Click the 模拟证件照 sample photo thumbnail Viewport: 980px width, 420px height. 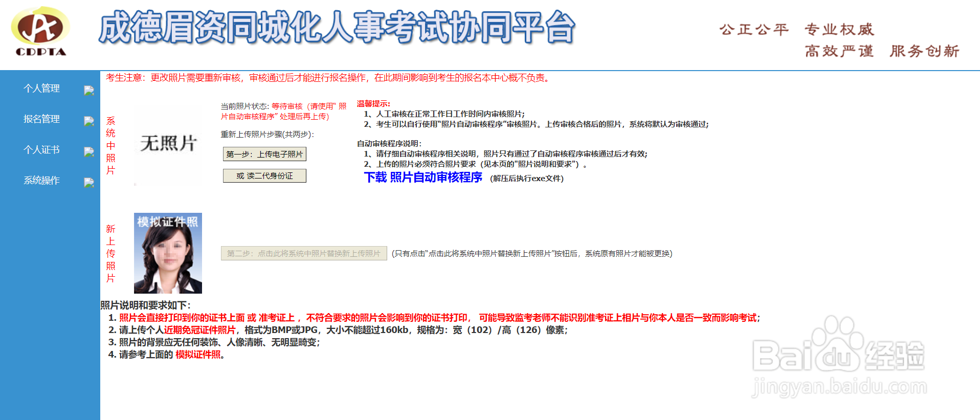[x=168, y=253]
